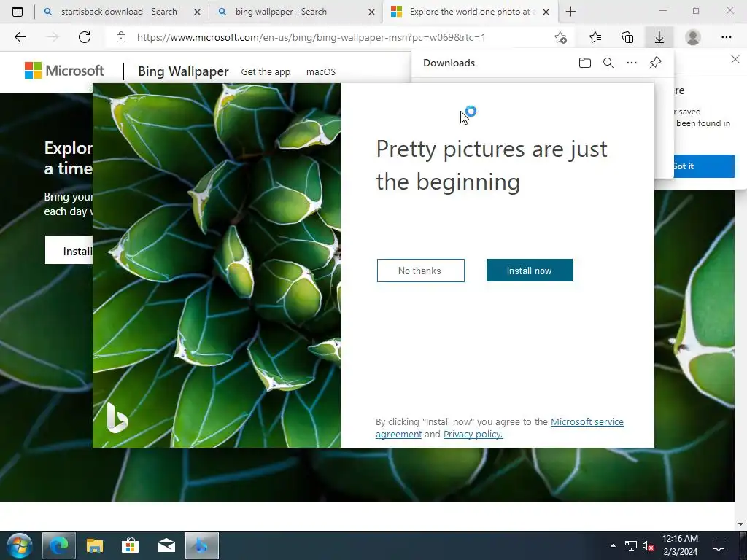Open network status tray icon
The height and width of the screenshot is (560, 747).
coord(631,545)
